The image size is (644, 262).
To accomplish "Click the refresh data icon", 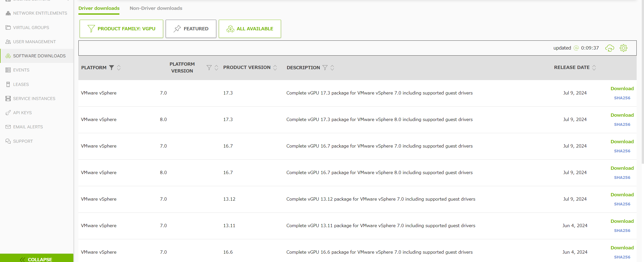I will 610,48.
